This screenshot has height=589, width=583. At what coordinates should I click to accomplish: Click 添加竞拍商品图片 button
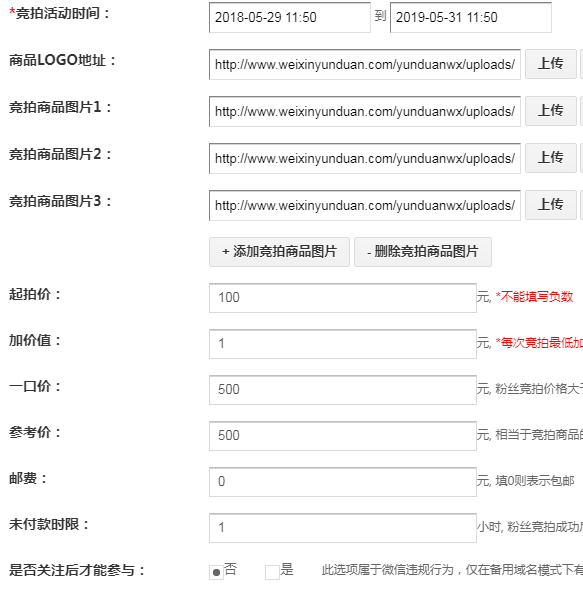[x=279, y=252]
